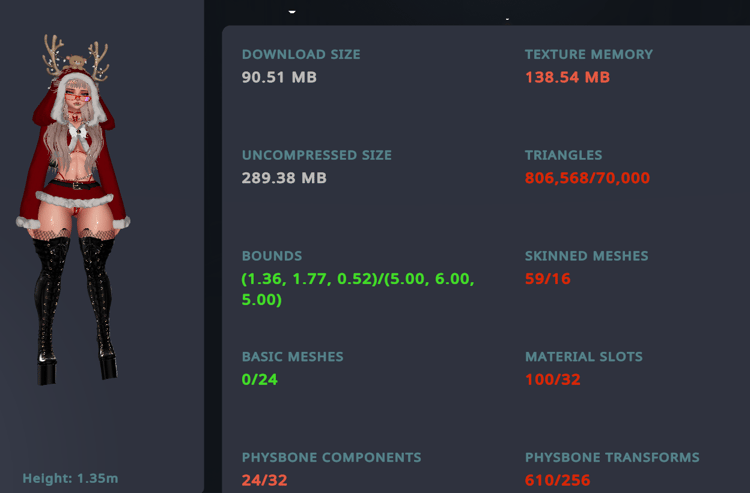Select the Texture Memory label
This screenshot has width=750, height=493.
[x=588, y=54]
